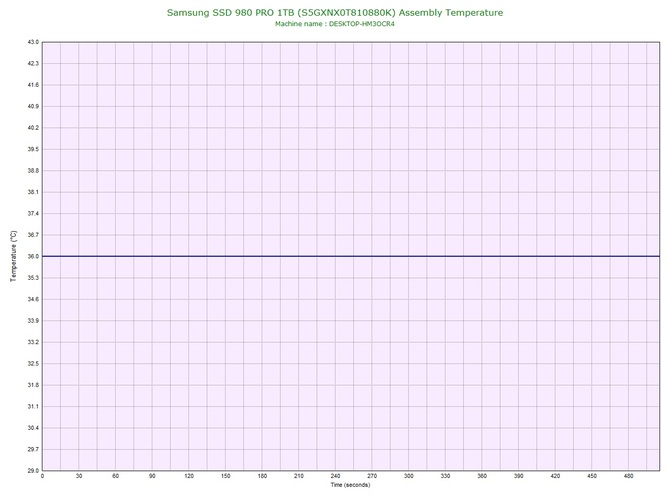
Task: Click the 'Time (seconds)' axis label
Action: 350,485
